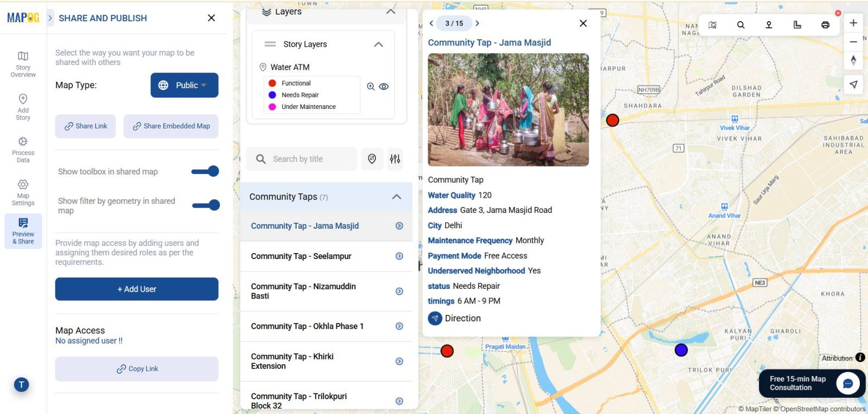Close the Community Tap popup
The width and height of the screenshot is (868, 414).
[583, 23]
